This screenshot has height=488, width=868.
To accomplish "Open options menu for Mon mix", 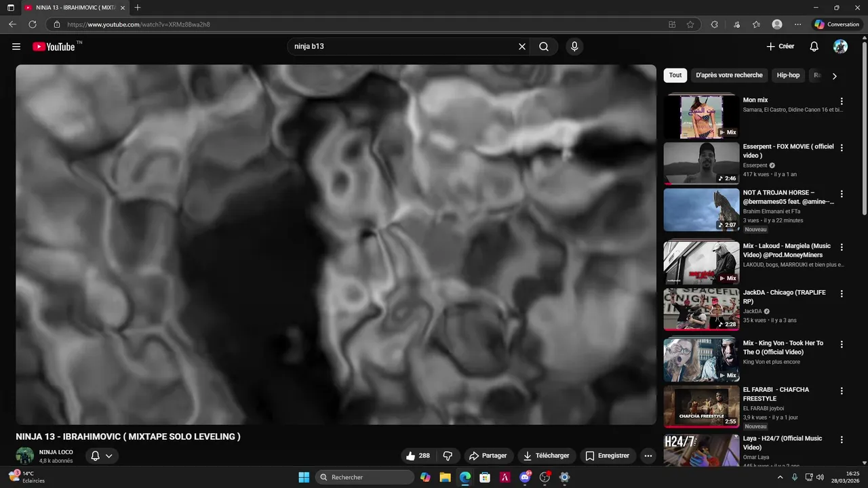I will pos(842,102).
